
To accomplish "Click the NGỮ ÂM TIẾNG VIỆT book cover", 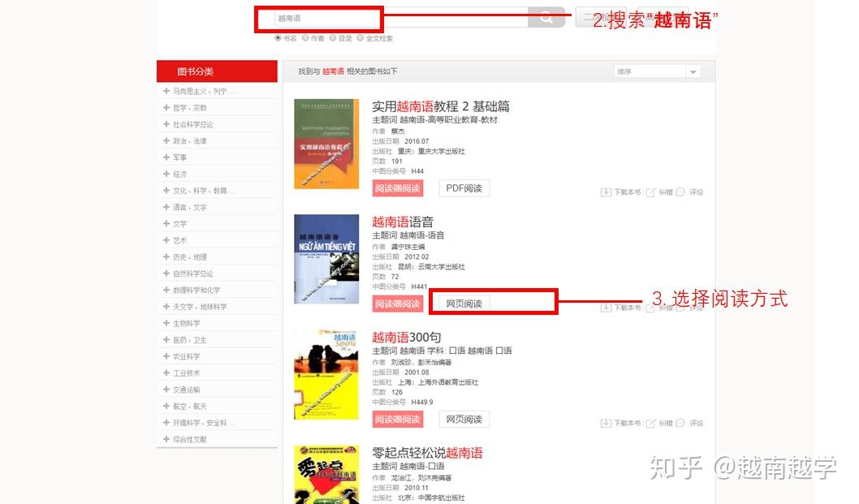I will (326, 259).
